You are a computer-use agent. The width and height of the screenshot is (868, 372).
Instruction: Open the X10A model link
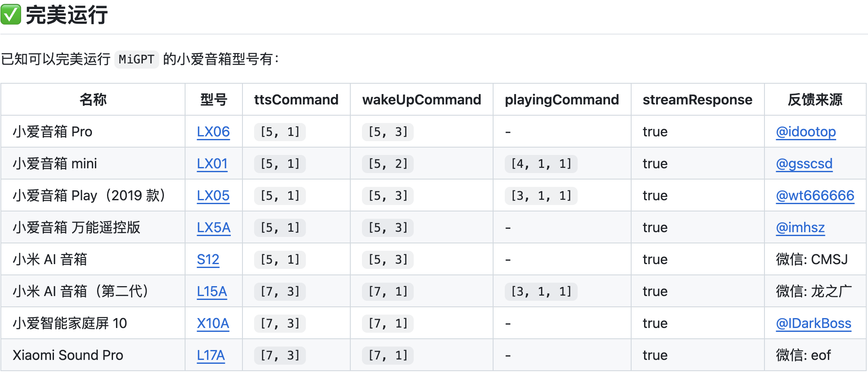(x=213, y=323)
